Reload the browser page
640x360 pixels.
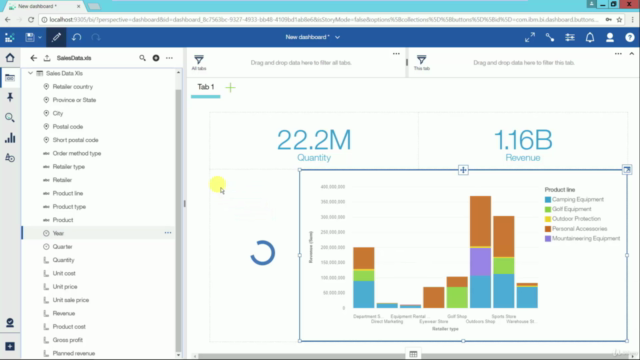point(31,19)
